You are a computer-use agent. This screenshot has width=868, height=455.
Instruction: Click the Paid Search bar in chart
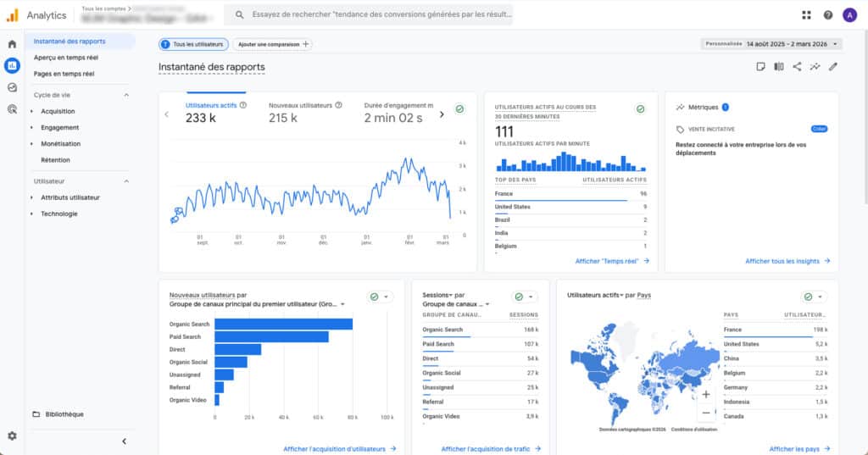click(272, 336)
